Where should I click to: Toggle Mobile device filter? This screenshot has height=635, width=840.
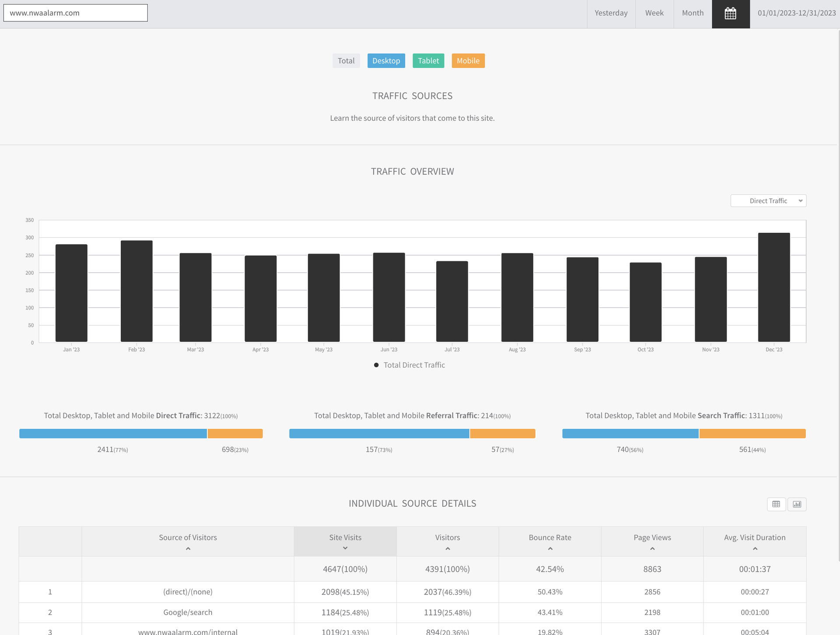coord(468,61)
